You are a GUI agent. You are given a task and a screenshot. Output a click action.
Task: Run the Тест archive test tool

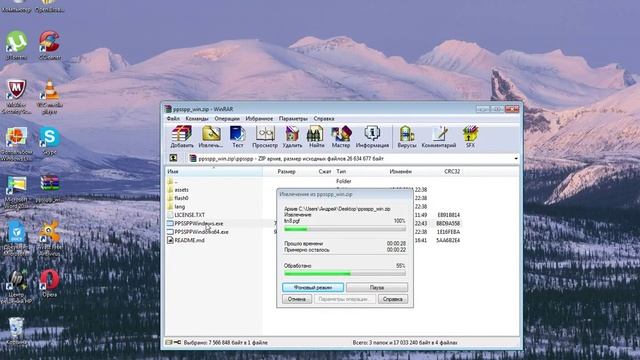click(238, 137)
